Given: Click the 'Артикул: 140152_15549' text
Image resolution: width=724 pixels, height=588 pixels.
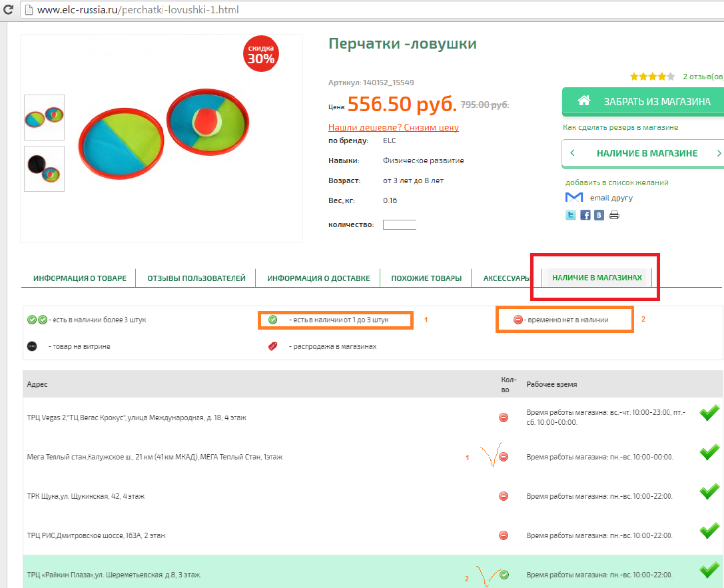Looking at the screenshot, I should [x=371, y=83].
